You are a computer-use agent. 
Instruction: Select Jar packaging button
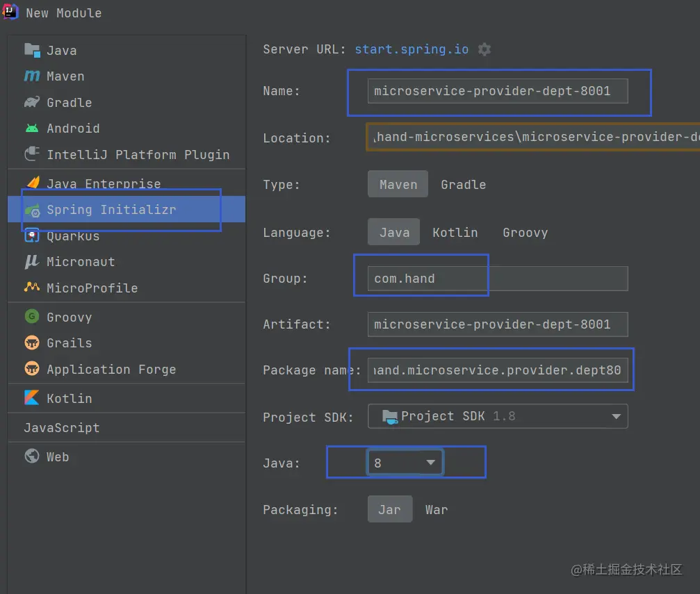[390, 509]
